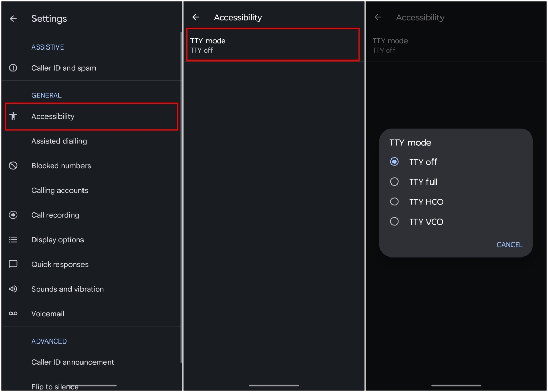Click the Caller ID and spam info icon

coord(13,68)
